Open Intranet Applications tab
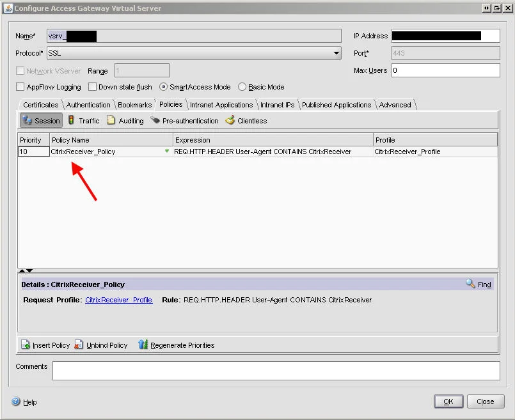Viewport: 515px width, 420px height. [221, 105]
